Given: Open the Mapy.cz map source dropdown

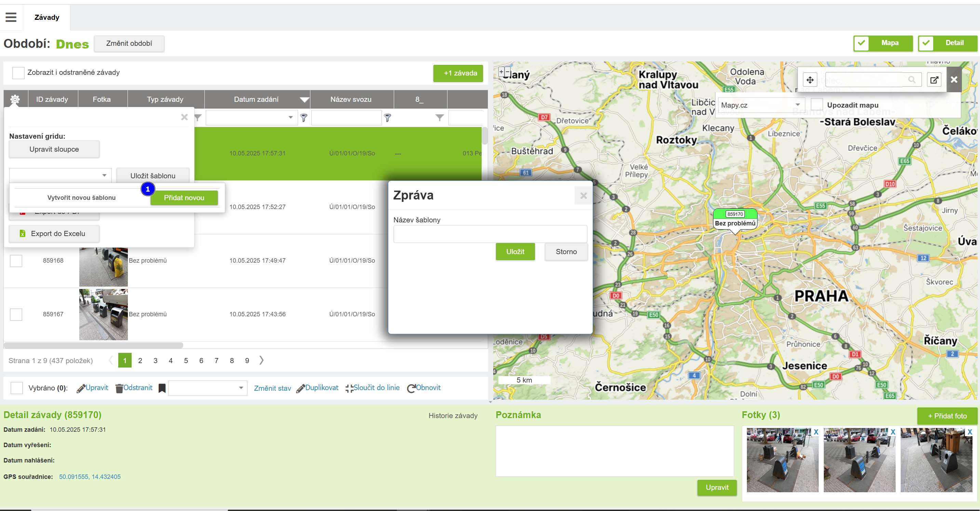Looking at the screenshot, I should (761, 105).
